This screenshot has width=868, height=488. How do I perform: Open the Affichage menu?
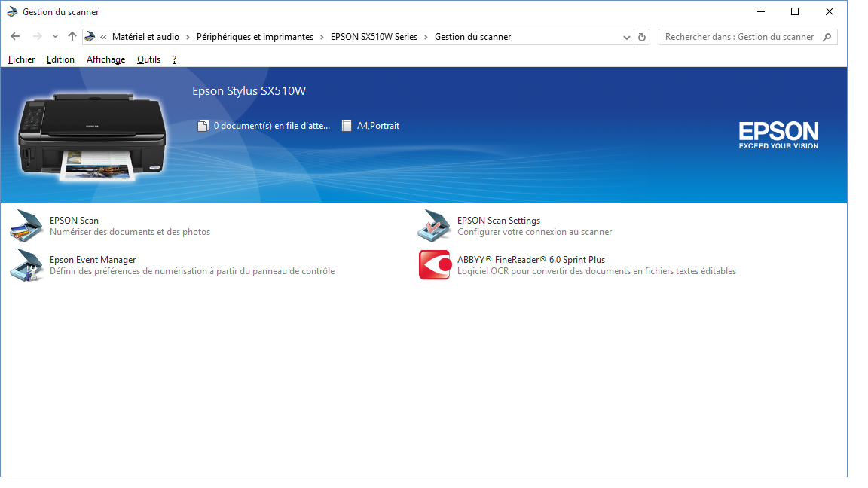[105, 59]
